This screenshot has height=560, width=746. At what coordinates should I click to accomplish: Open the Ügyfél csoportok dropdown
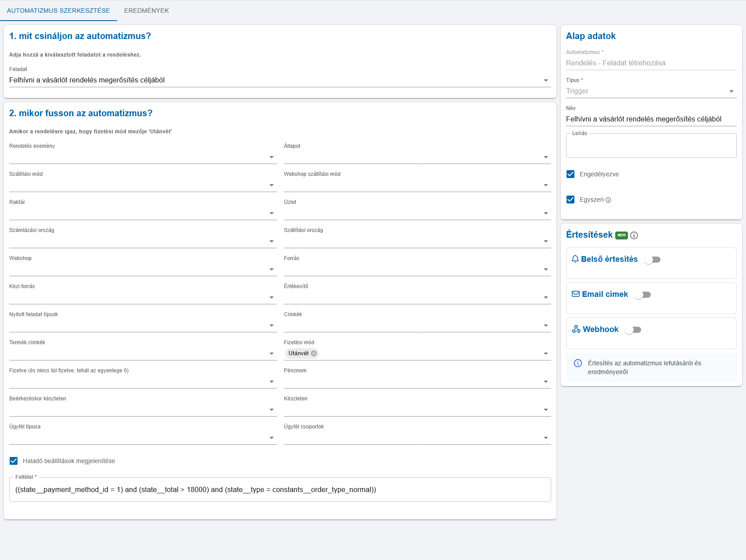point(417,438)
